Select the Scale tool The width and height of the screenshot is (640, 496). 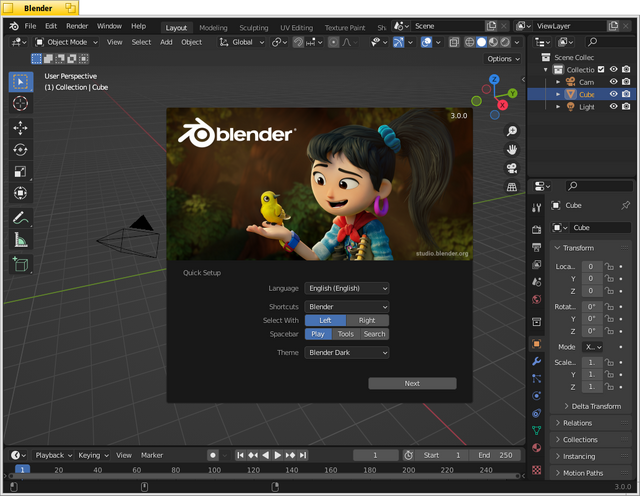(20, 171)
